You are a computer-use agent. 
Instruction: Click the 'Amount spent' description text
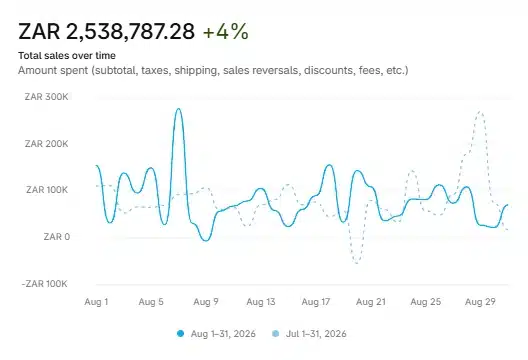(213, 70)
